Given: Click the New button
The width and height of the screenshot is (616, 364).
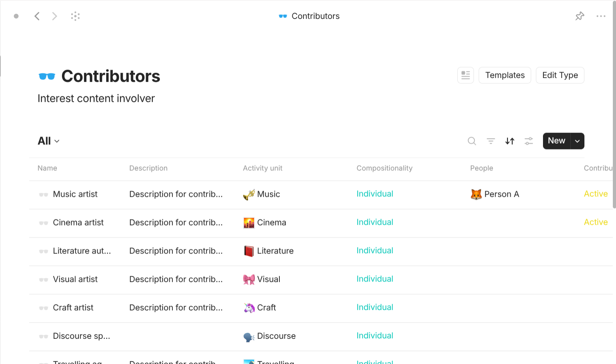Looking at the screenshot, I should pyautogui.click(x=556, y=141).
